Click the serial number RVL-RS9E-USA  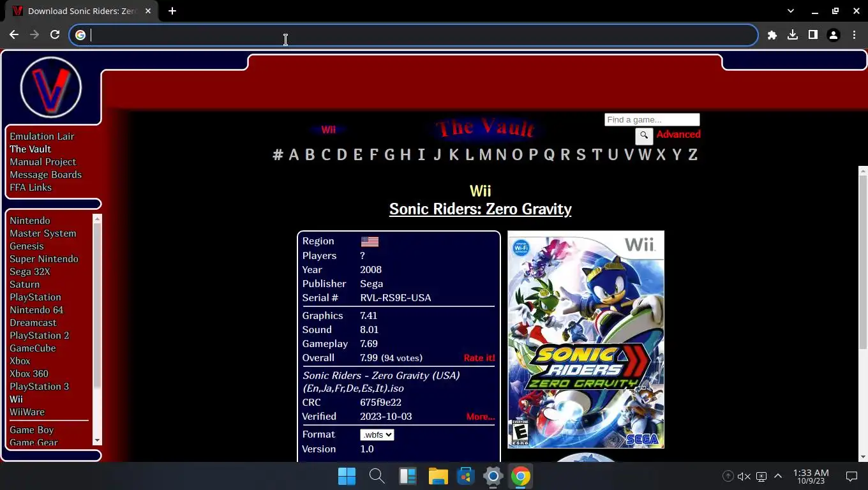(x=396, y=298)
